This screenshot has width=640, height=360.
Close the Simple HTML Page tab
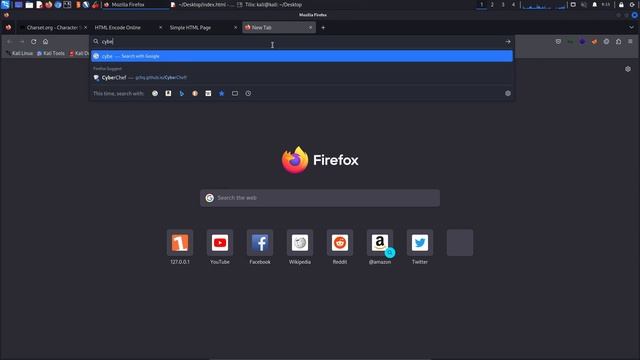[x=236, y=28]
